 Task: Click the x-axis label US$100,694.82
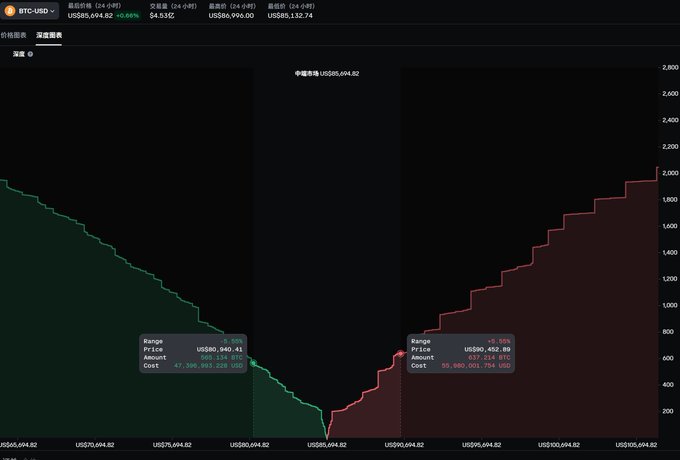point(559,445)
